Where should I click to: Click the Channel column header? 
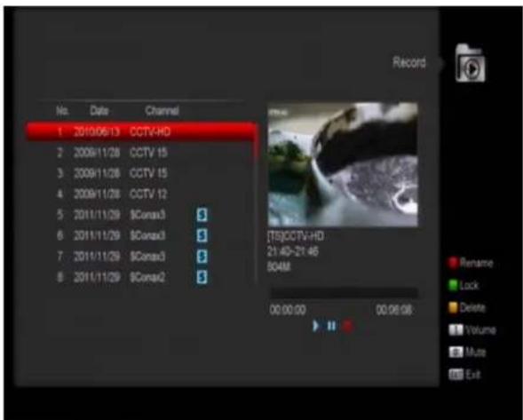click(x=162, y=110)
